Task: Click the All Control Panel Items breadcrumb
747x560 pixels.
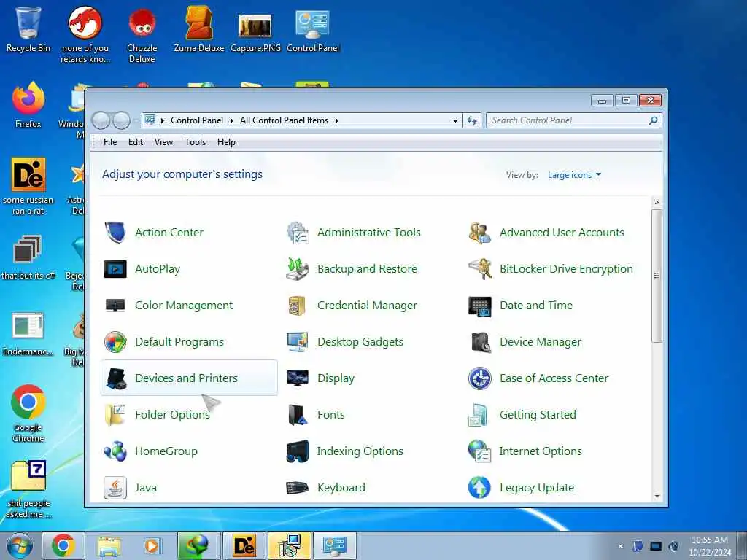Action: [x=284, y=120]
